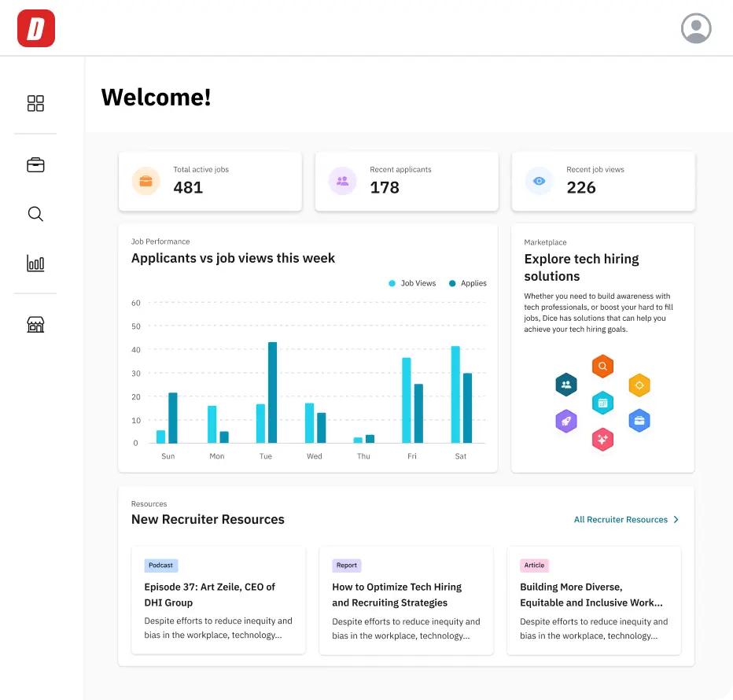Click the orange search hexagon icon
The image size is (733, 700).
click(602, 367)
